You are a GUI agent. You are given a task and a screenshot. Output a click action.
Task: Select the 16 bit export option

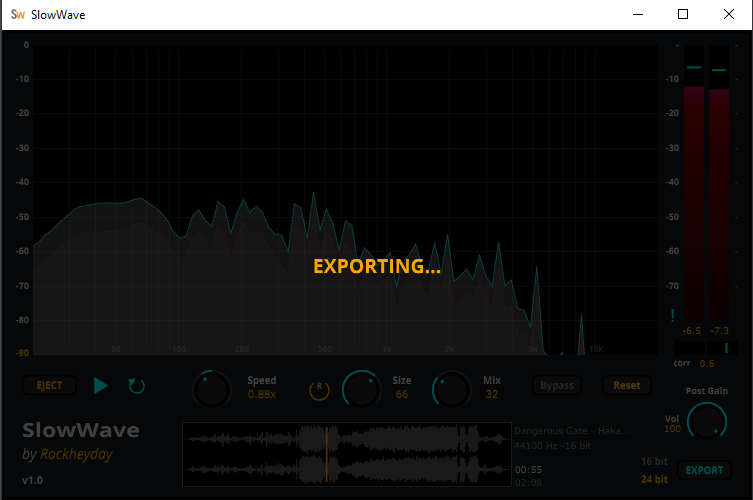(x=654, y=462)
